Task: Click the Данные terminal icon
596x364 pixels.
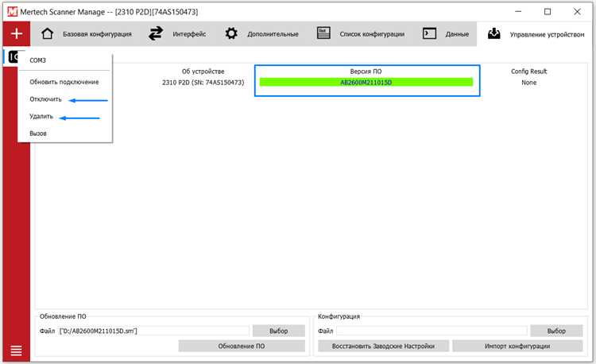Action: click(429, 34)
